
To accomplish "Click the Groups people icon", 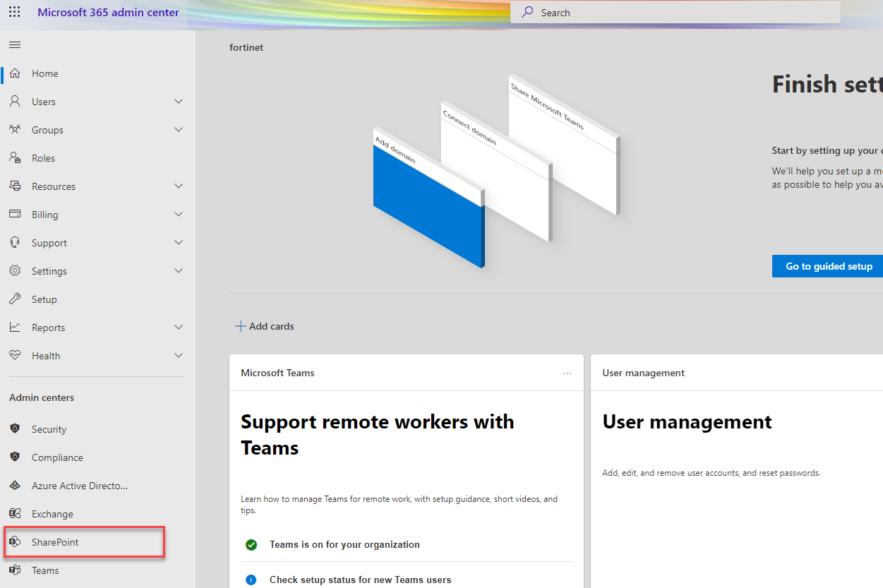I will [15, 130].
